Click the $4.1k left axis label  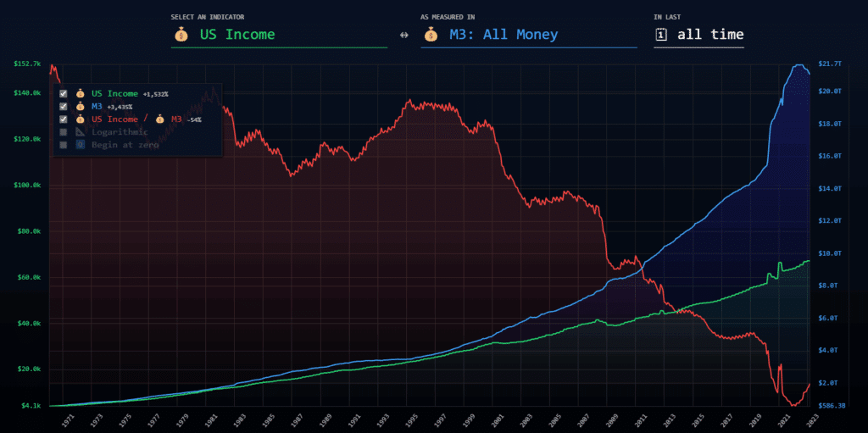click(x=31, y=406)
